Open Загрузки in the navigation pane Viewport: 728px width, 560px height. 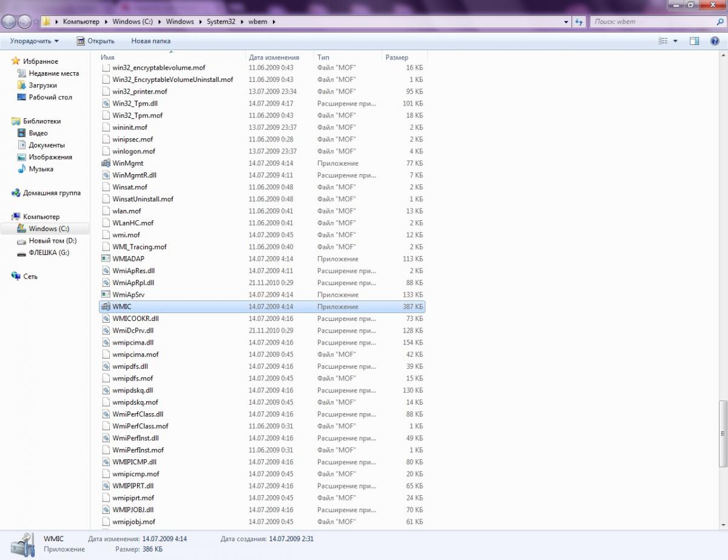click(42, 86)
